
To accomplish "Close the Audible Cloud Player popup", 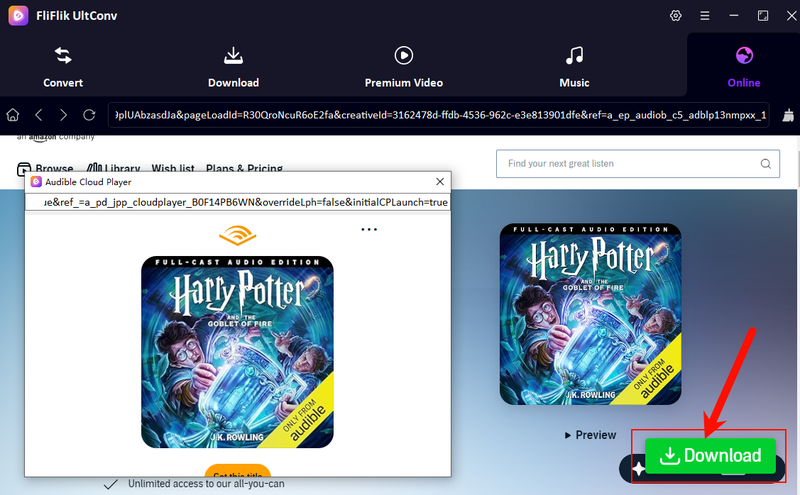I will point(440,182).
